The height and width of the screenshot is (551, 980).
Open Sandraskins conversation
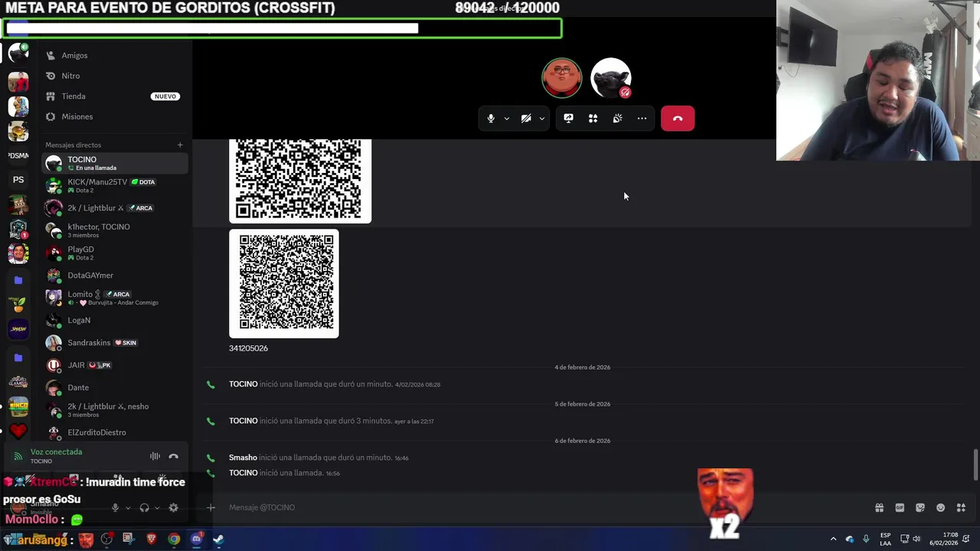pos(115,343)
